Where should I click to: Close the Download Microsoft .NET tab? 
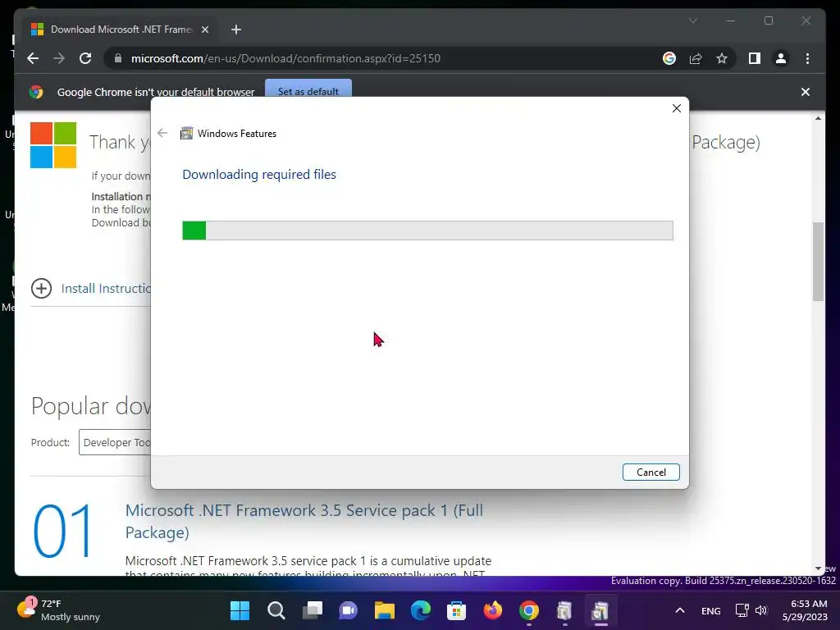point(204,30)
